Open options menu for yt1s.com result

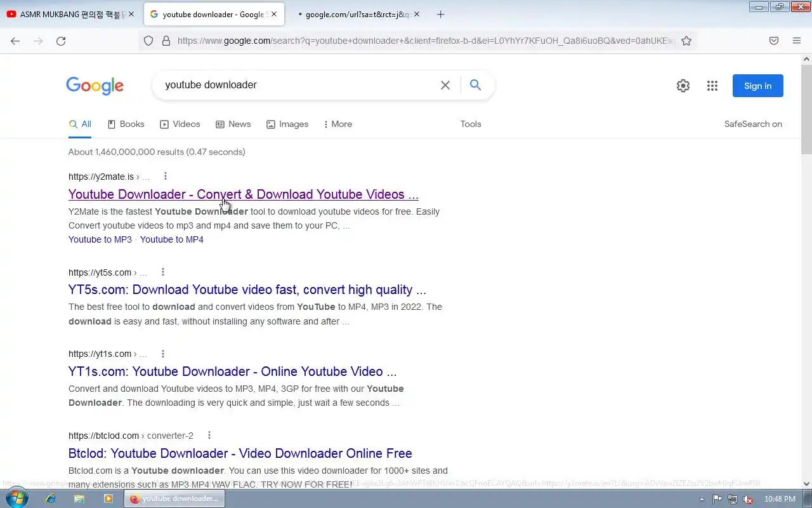click(163, 354)
